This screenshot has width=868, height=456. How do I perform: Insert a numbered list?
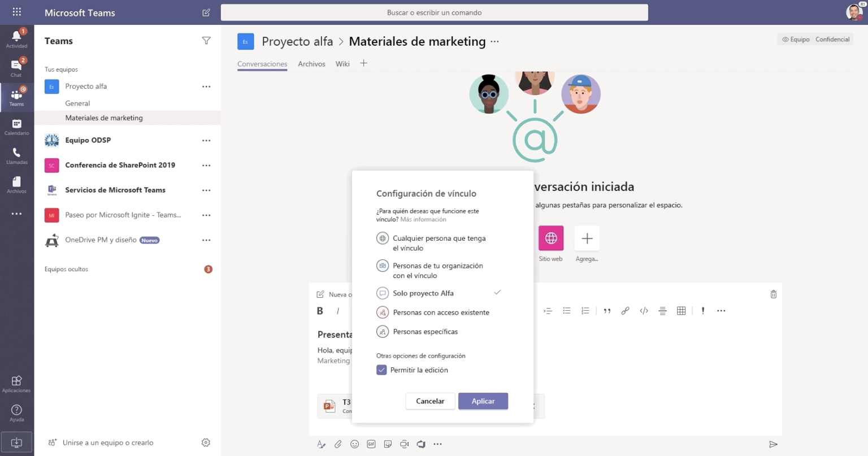point(585,311)
